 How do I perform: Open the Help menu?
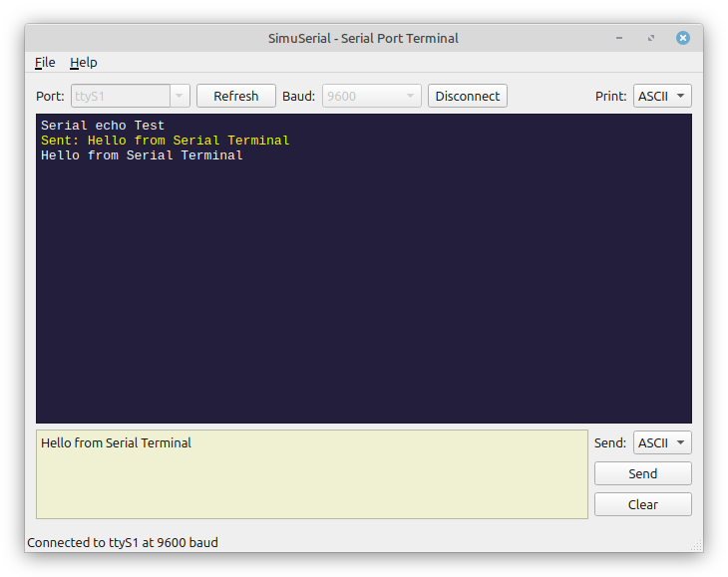(x=84, y=62)
